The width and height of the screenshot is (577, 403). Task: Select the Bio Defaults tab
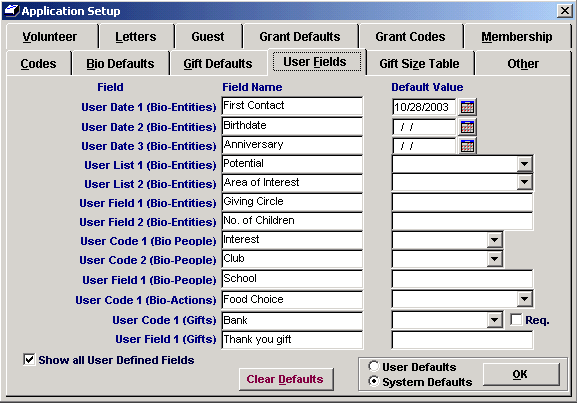[120, 64]
